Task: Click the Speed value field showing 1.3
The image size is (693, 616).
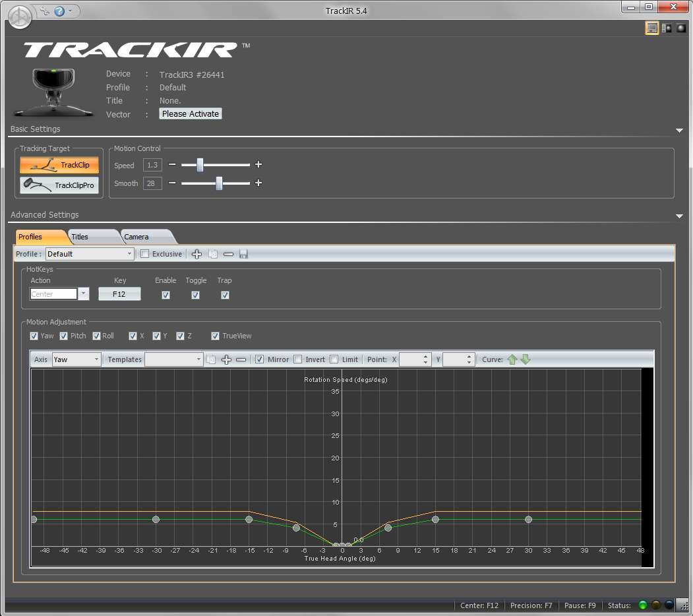Action: (x=152, y=165)
